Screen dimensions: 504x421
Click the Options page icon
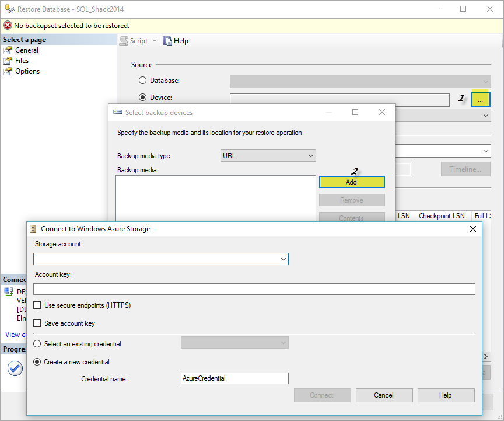8,71
